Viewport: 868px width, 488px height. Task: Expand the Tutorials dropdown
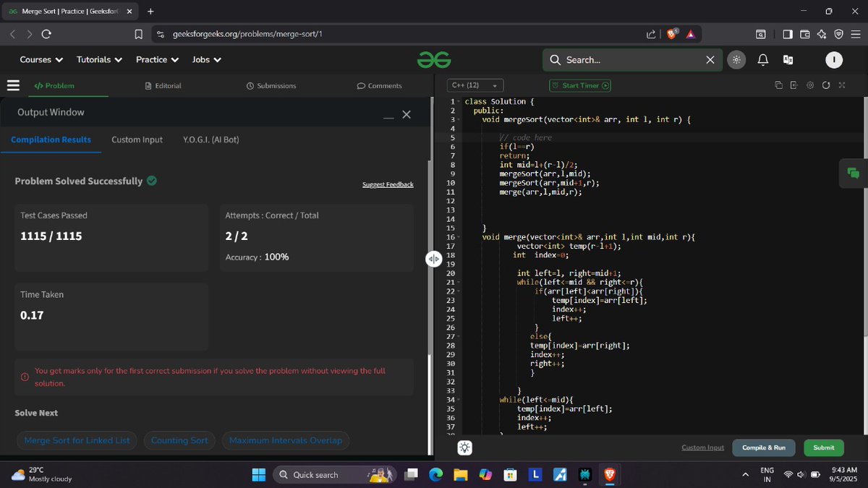tap(99, 60)
